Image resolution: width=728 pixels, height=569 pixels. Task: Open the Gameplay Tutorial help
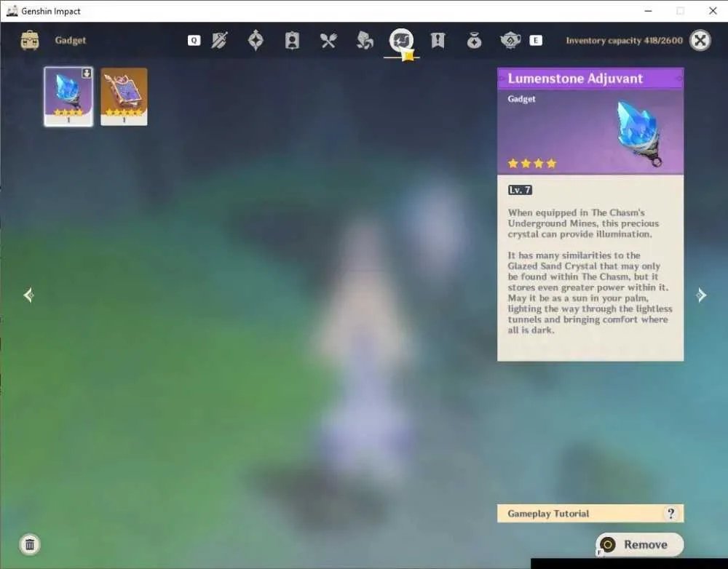pos(590,513)
